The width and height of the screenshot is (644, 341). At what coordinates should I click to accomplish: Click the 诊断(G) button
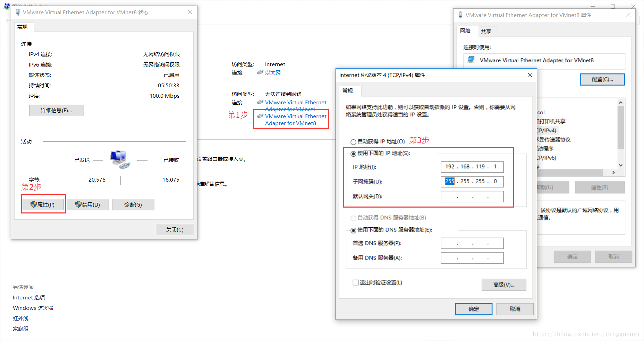tap(133, 205)
